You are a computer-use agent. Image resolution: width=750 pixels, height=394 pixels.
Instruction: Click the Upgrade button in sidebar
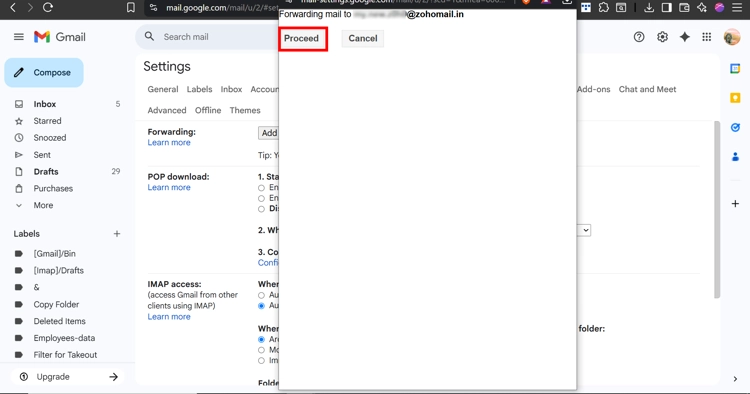coord(67,377)
